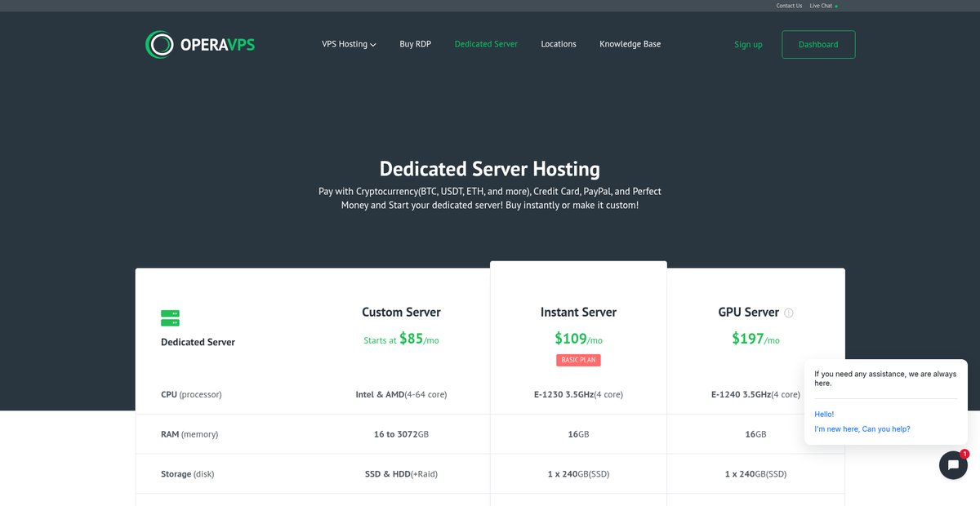Click the chat assistance message text
The image size is (980, 506).
885,379
